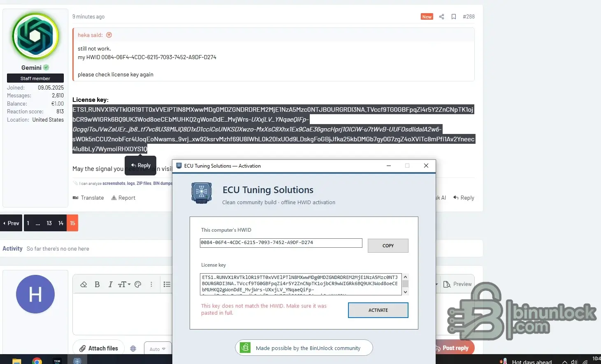Click the Reply tooltip over the selected text

click(x=141, y=165)
